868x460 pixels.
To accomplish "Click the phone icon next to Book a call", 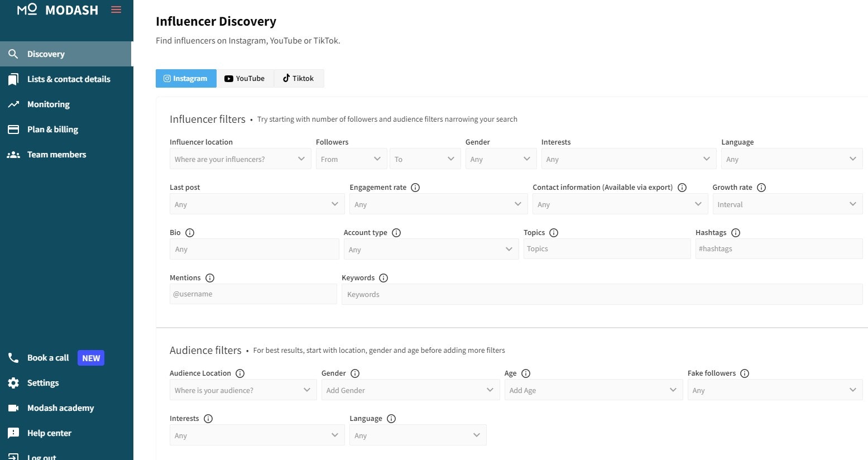I will click(13, 357).
